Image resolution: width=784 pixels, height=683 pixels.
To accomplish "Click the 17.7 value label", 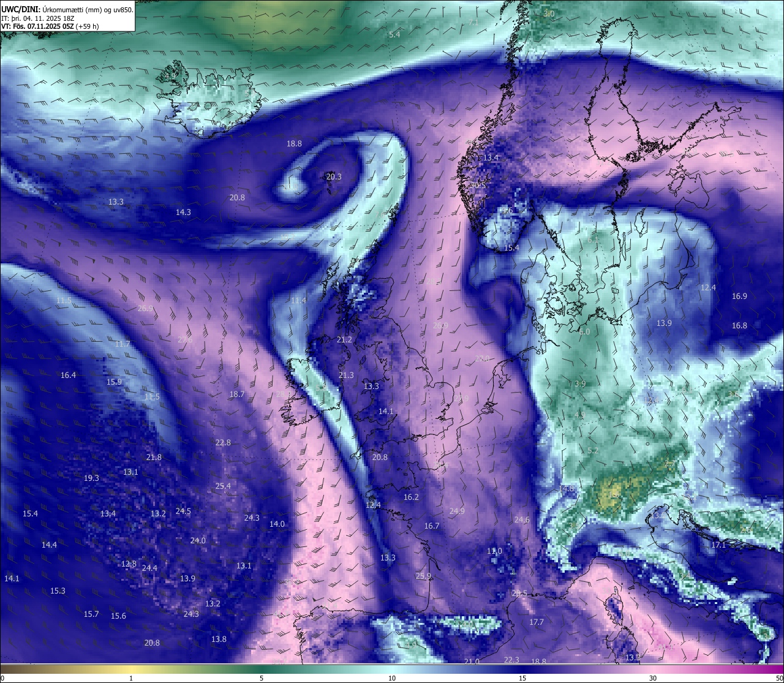I will 536,622.
